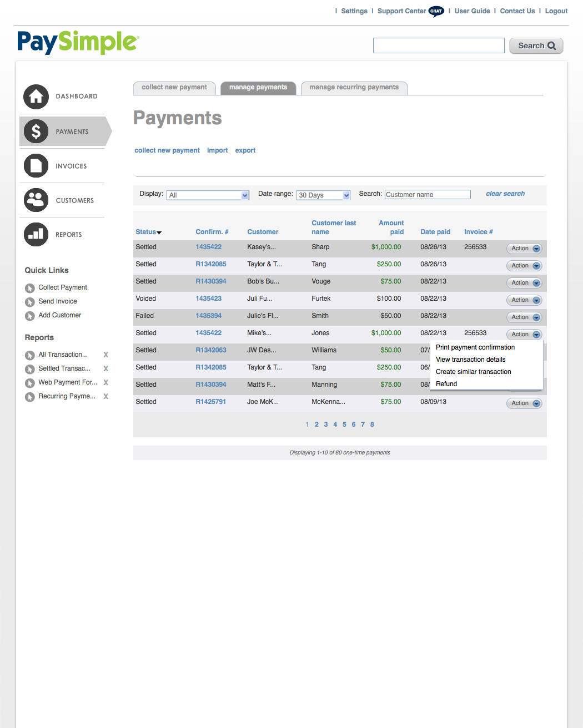Click the clear search link
This screenshot has height=728, width=583.
[505, 193]
